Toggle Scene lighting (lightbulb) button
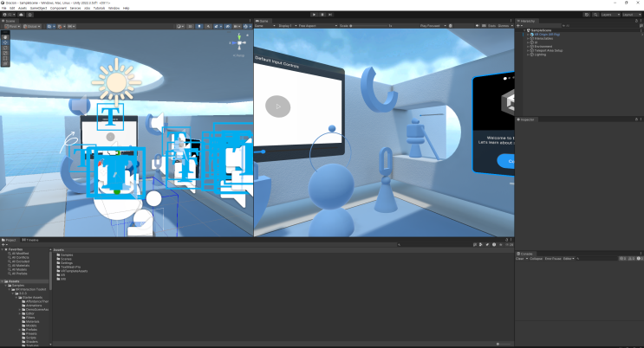Viewport: 644px width, 348px height. coord(199,26)
